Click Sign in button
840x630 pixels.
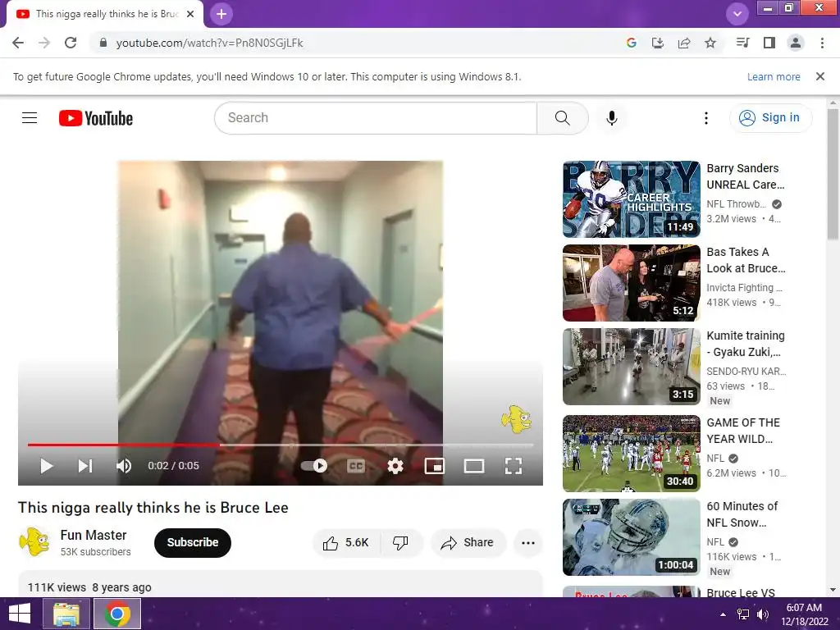click(x=770, y=118)
